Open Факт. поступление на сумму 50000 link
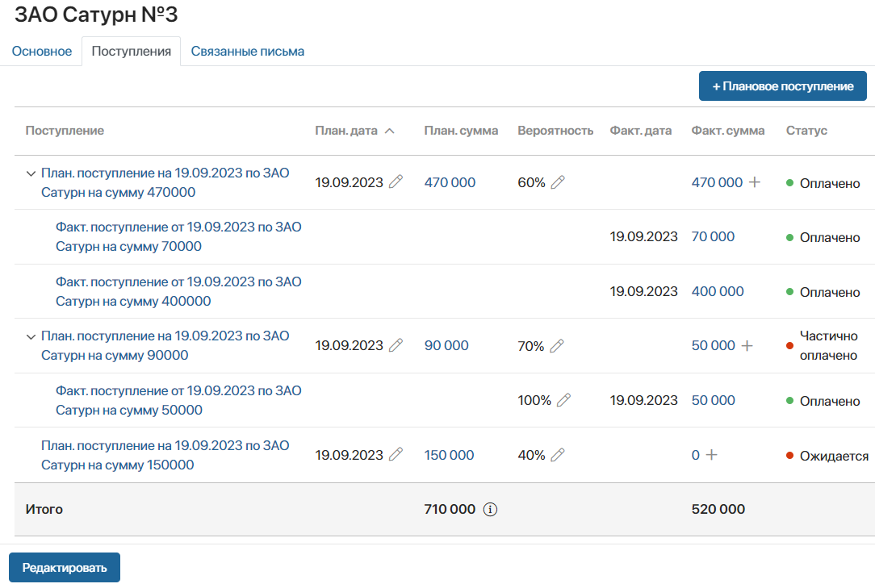This screenshot has width=875, height=588. [x=178, y=400]
